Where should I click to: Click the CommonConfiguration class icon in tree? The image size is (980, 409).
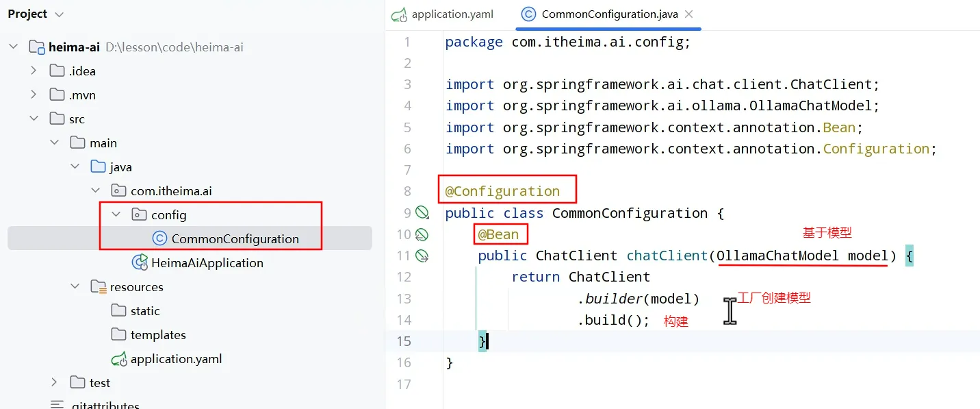pyautogui.click(x=159, y=238)
